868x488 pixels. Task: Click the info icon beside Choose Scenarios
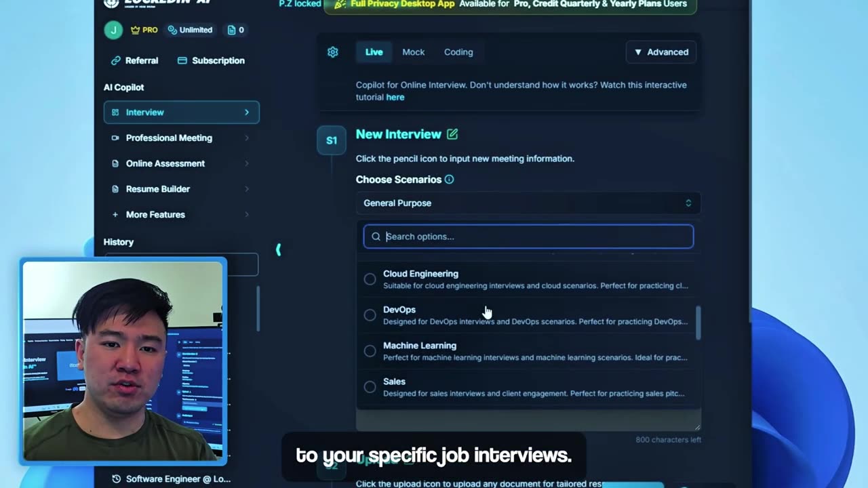pos(449,180)
